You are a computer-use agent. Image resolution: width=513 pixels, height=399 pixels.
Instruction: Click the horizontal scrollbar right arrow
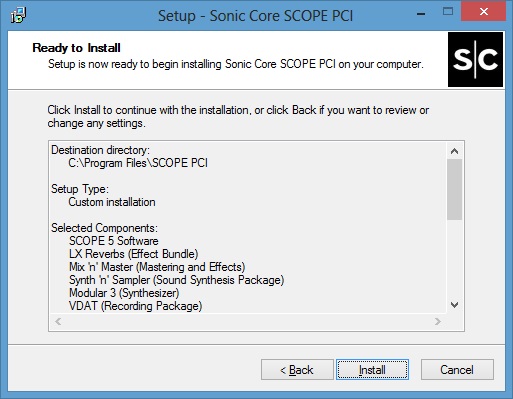(438, 321)
